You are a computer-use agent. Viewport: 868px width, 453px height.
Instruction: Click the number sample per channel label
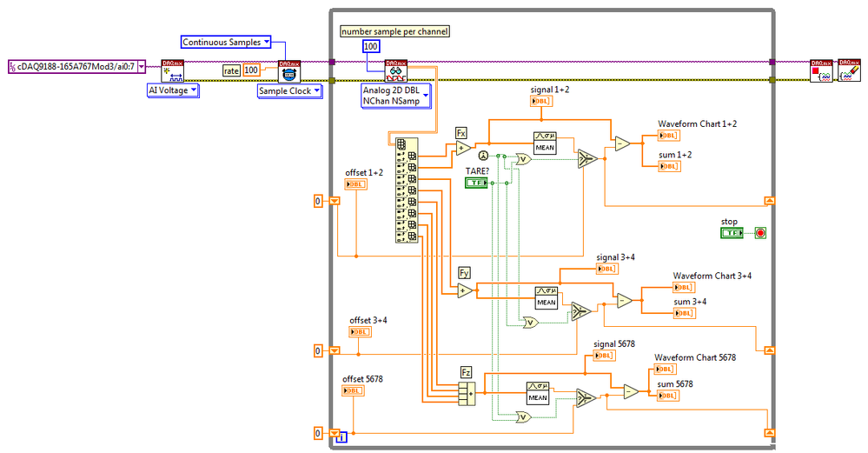[x=394, y=31]
